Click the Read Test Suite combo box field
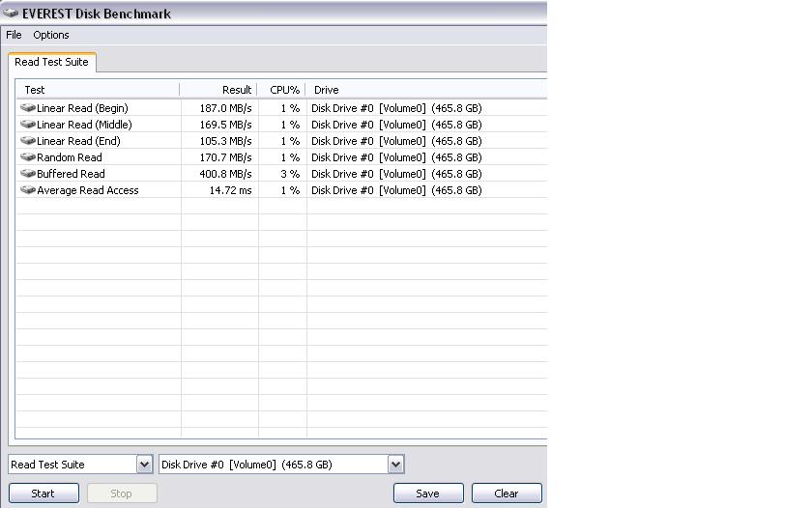The height and width of the screenshot is (508, 812). coord(80,464)
